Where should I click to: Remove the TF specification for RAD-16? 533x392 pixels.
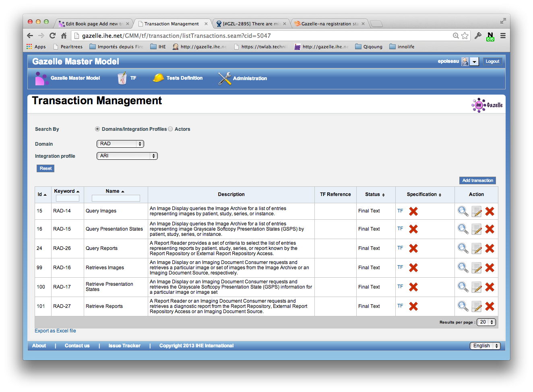pyautogui.click(x=413, y=268)
